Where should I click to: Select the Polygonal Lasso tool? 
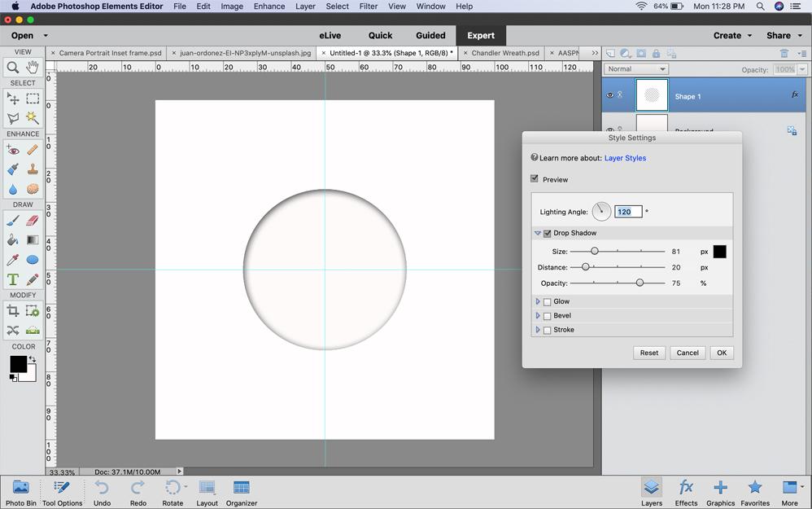tap(13, 118)
